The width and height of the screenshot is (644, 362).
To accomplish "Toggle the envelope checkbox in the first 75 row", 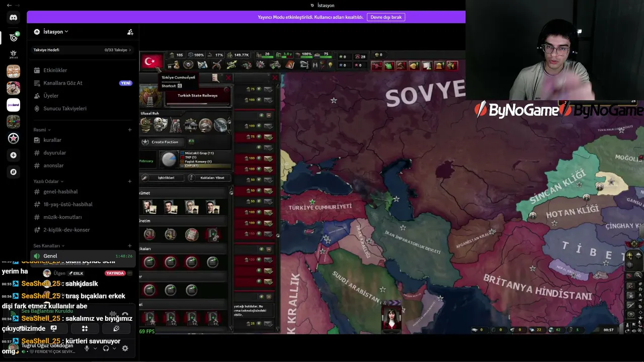I will 268,89.
